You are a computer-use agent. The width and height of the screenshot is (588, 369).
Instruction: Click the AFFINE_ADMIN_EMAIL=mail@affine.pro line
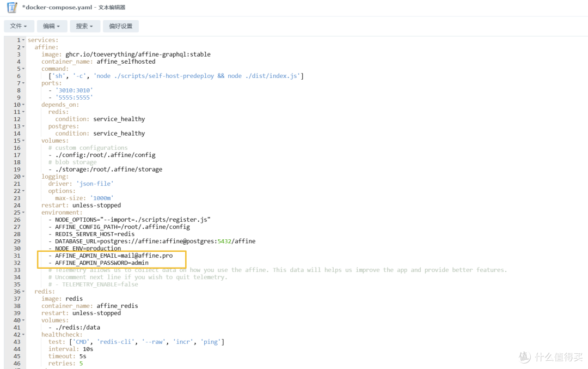[x=111, y=256]
